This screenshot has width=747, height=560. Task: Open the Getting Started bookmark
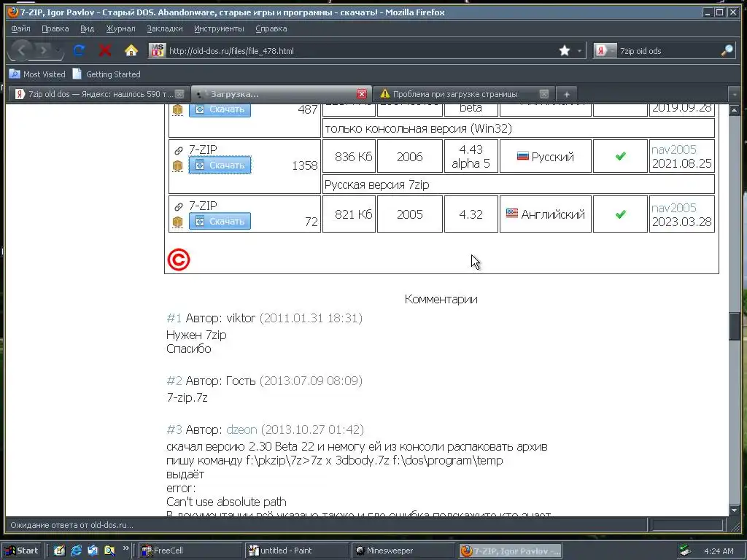(107, 74)
